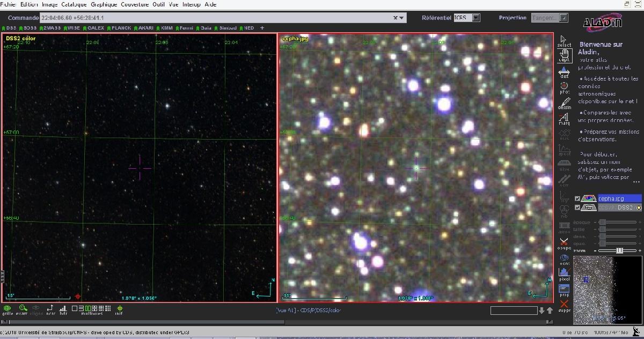The image size is (644, 339).
Task: Click the zoom overview thumbnail
Action: [x=608, y=290]
